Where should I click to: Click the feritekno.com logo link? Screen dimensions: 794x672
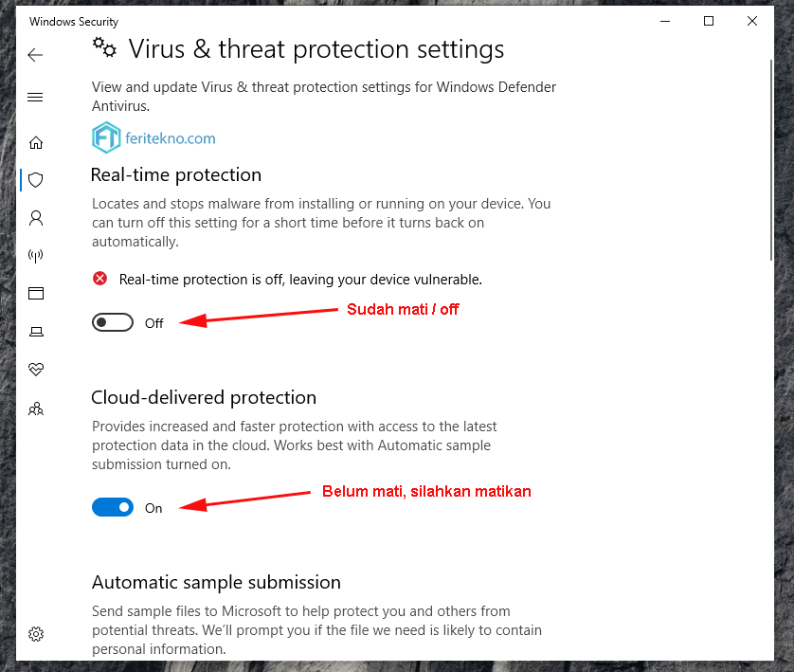point(153,137)
